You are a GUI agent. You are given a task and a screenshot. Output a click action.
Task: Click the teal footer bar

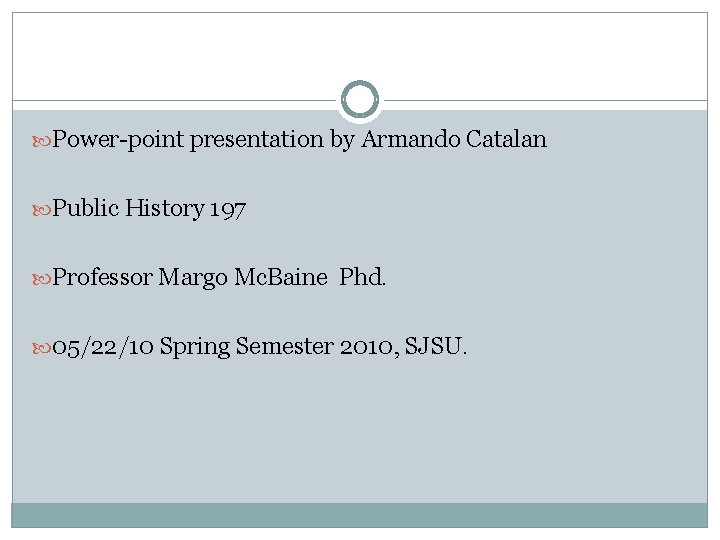click(360, 514)
